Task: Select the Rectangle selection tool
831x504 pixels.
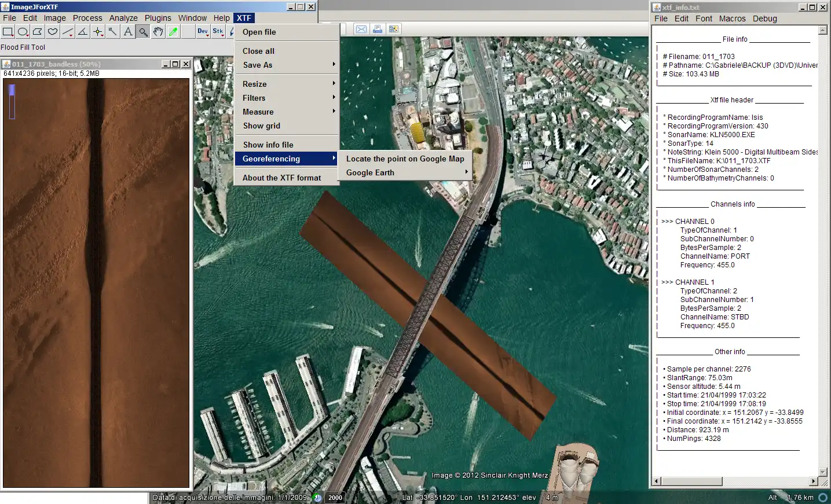Action: tap(8, 32)
